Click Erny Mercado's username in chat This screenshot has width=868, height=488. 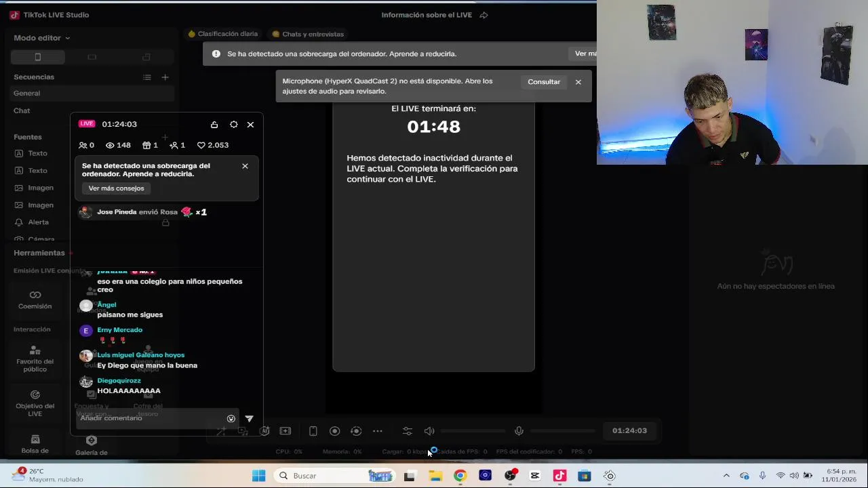coord(120,330)
